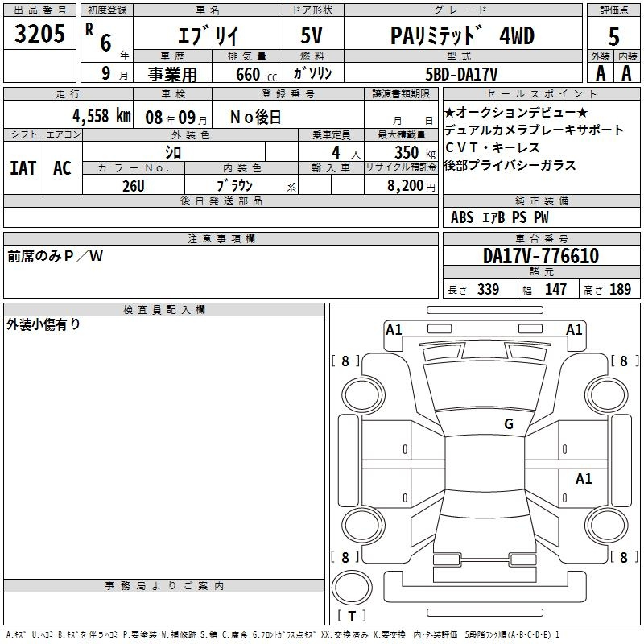Click the top-right A1 damage mark
644x644 pixels.
(x=574, y=330)
